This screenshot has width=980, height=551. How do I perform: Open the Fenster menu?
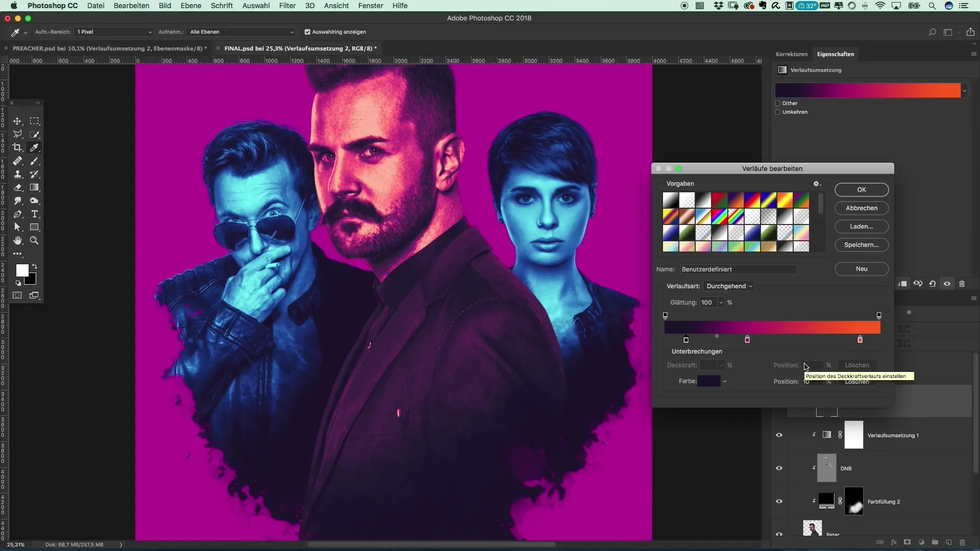point(371,6)
